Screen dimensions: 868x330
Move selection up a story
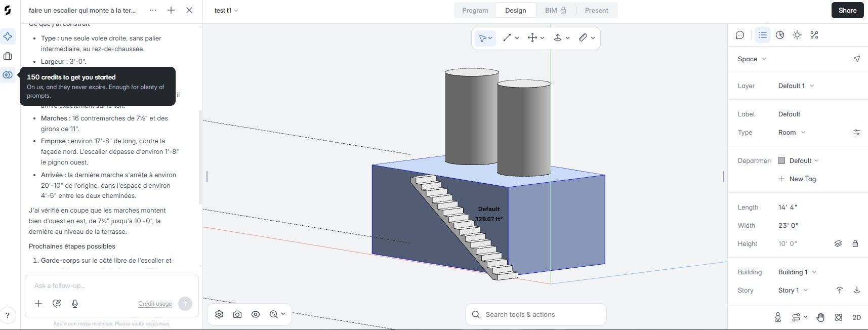[840, 290]
